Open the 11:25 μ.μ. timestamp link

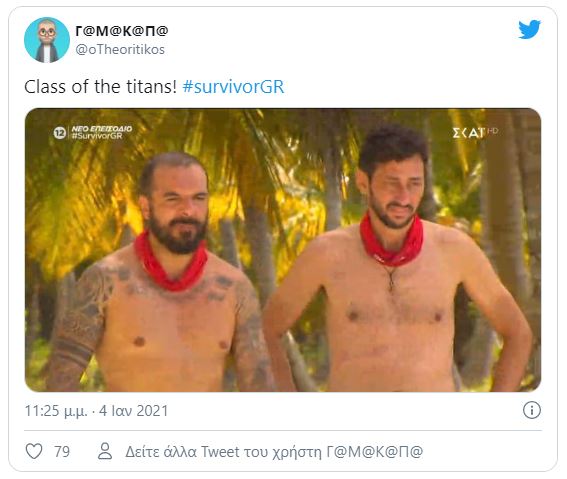tap(56, 411)
